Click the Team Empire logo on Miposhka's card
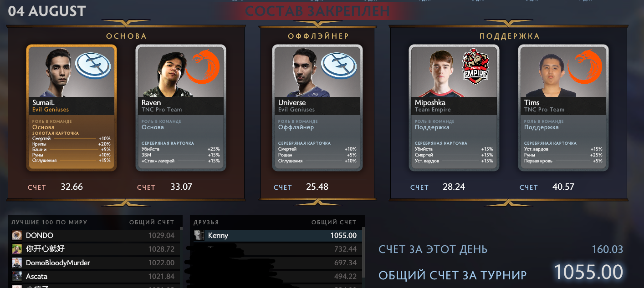This screenshot has height=288, width=644. point(475,67)
